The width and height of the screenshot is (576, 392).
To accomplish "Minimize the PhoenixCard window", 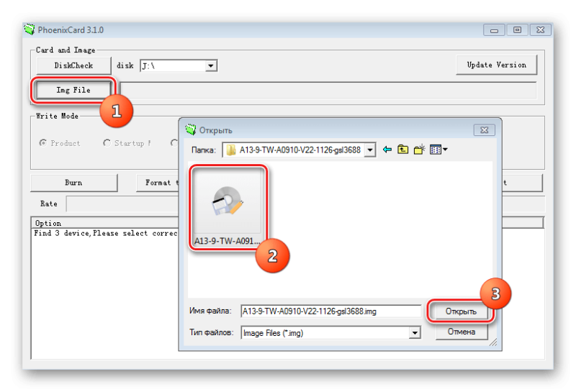I will pyautogui.click(x=494, y=30).
